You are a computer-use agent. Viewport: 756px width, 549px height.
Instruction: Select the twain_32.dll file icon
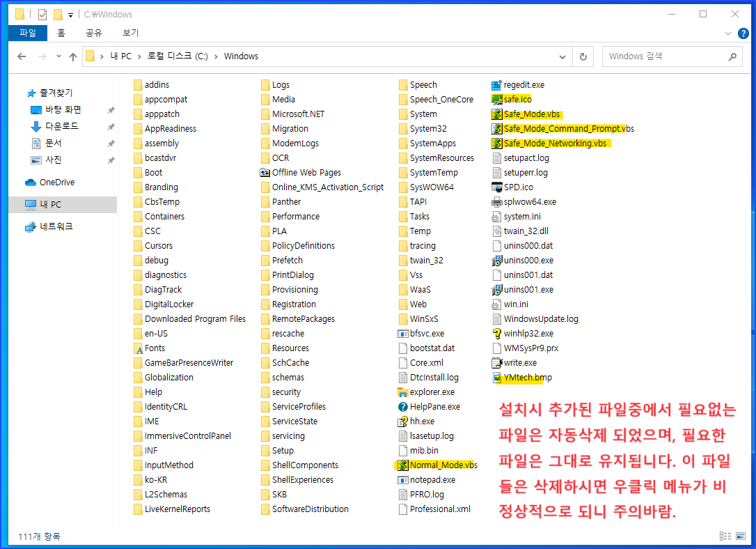point(496,231)
